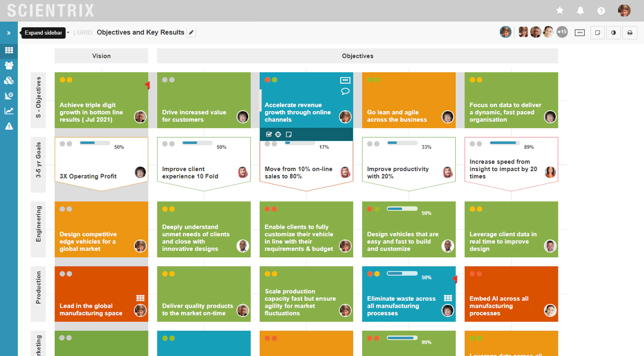This screenshot has width=644, height=356.
Task: Expand the sidebar using the double-chevron
Action: (x=9, y=33)
